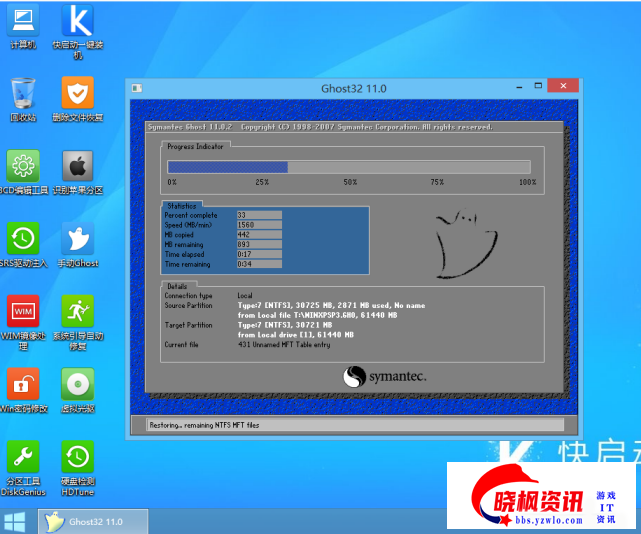Launch the SRS驱动注入 clock icon
Viewport: 641px width, 534px height.
click(23, 239)
